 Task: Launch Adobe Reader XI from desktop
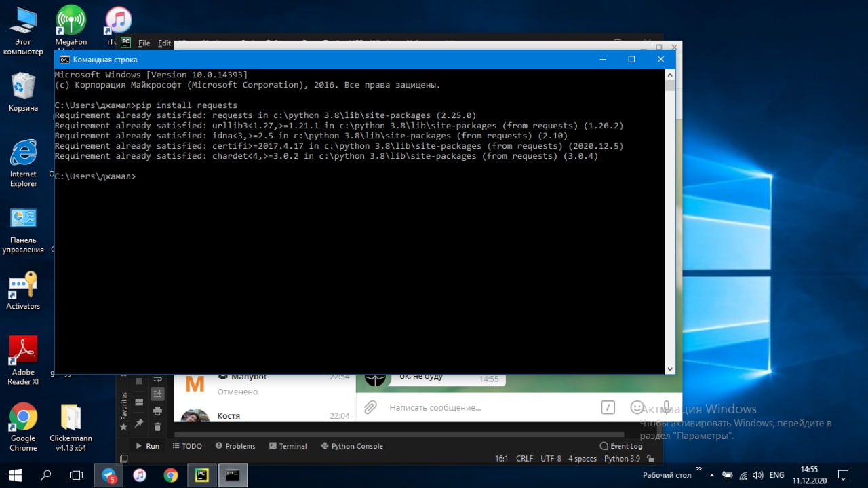coord(23,361)
